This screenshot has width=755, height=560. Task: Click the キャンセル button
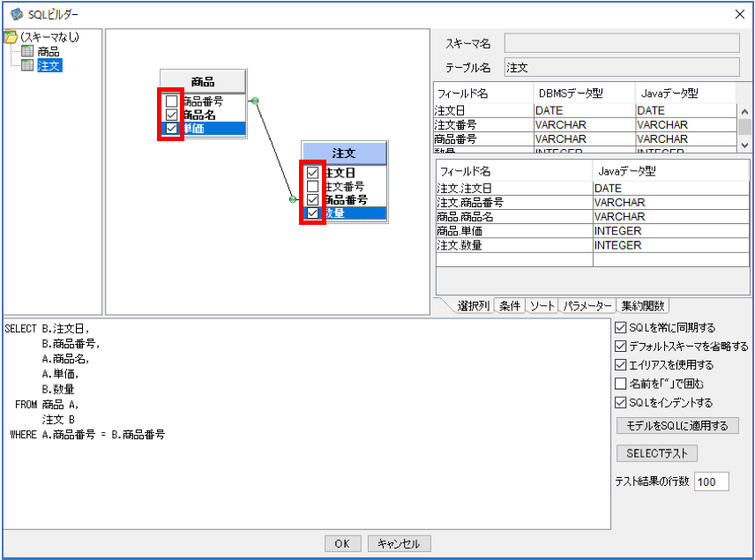pyautogui.click(x=399, y=543)
